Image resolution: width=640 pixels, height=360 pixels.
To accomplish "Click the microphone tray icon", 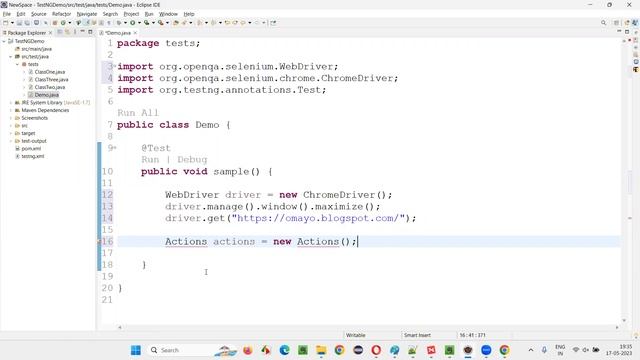I will pos(544,350).
